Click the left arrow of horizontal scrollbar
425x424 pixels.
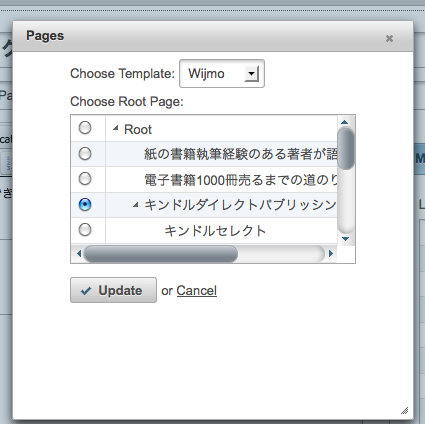pyautogui.click(x=79, y=254)
